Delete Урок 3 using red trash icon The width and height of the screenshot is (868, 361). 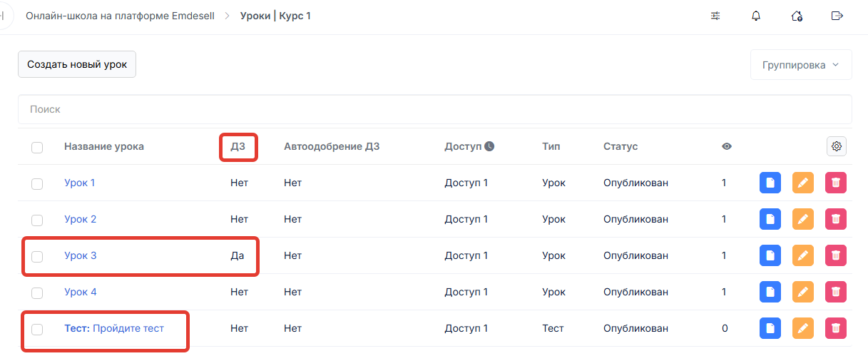(836, 255)
